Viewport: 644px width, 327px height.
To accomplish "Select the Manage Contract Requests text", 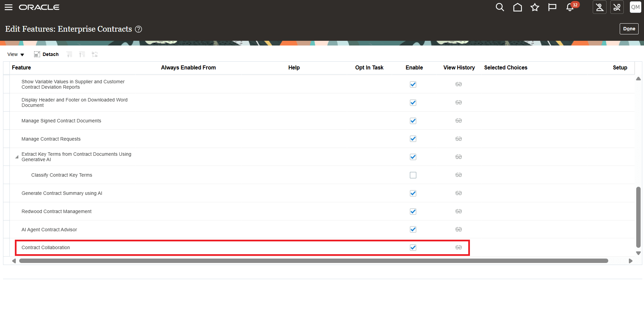I will (x=51, y=139).
